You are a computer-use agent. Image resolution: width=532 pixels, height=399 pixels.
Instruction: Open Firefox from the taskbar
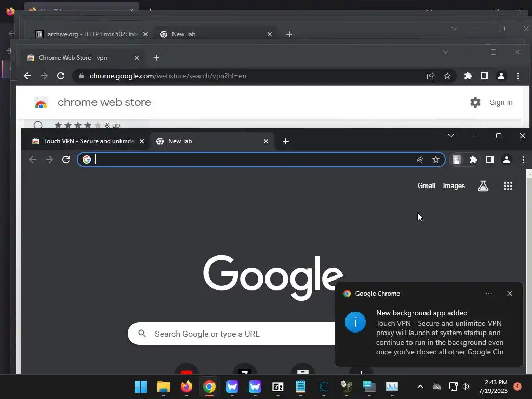(187, 387)
